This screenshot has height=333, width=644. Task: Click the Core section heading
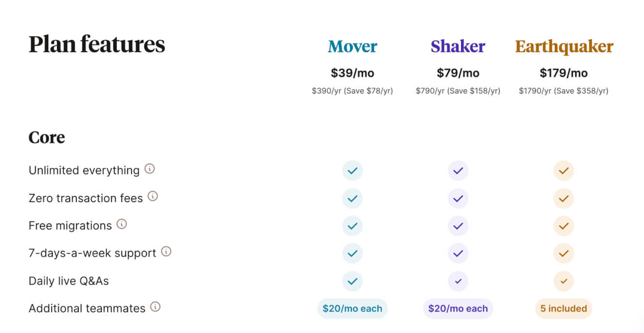point(47,137)
